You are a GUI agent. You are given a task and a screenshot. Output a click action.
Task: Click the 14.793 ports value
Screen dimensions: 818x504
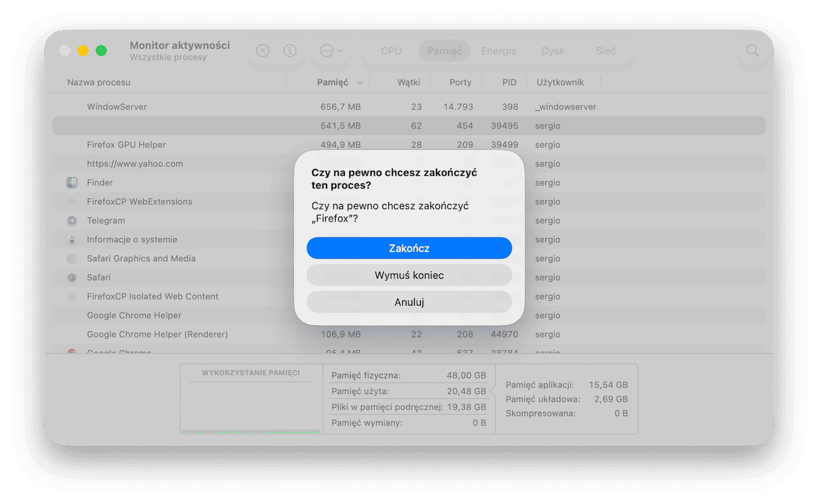[x=458, y=107]
